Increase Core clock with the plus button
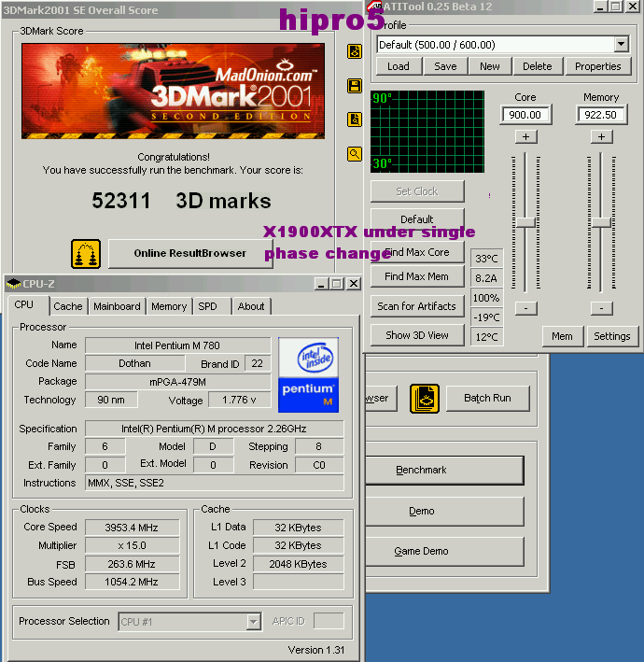The height and width of the screenshot is (662, 644). [525, 137]
